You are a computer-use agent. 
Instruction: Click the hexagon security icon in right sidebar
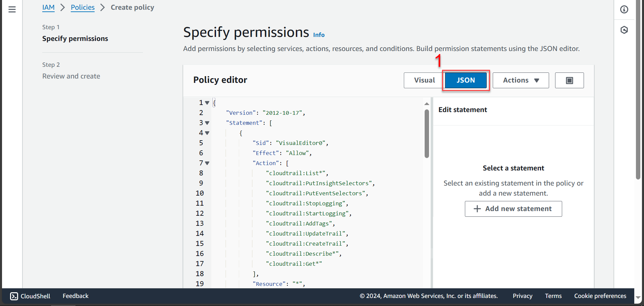[624, 30]
